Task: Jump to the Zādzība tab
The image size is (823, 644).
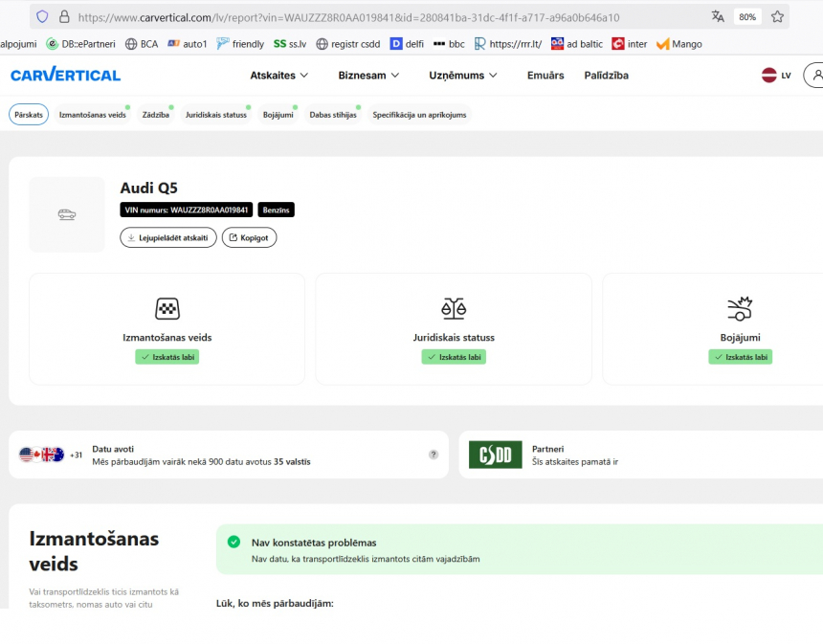Action: (155, 115)
